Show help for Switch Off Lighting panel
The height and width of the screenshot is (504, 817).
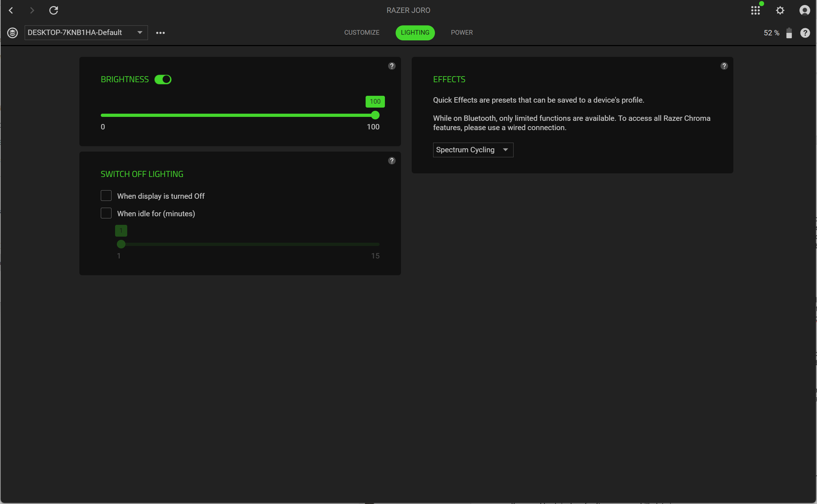[392, 161]
